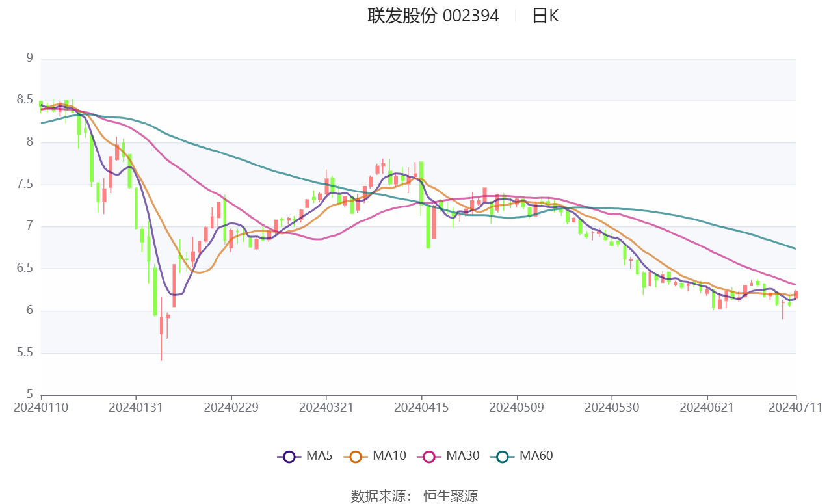
Task: Click the 恒生聚源 data source text
Action: [451, 496]
